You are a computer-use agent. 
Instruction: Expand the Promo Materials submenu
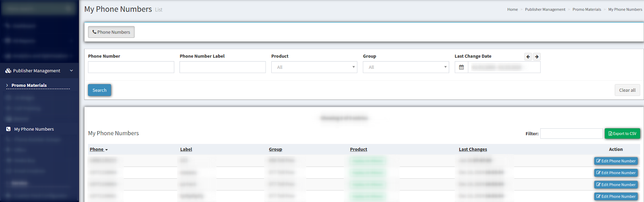coord(29,85)
